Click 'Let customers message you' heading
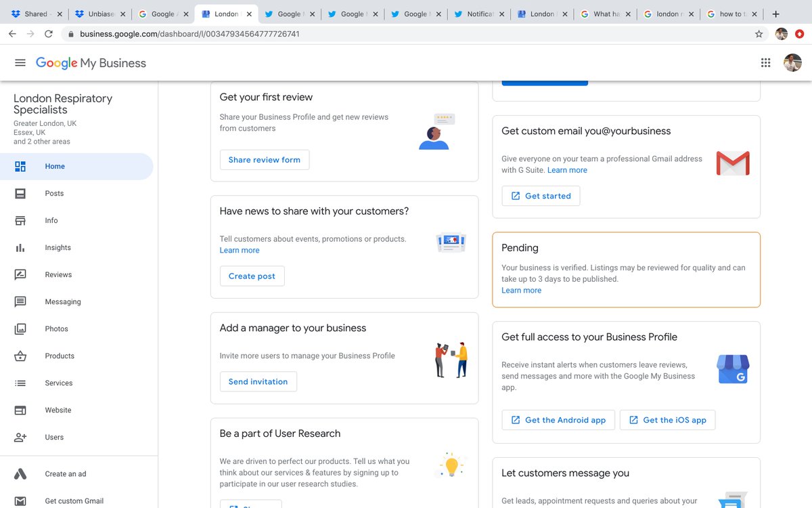 tap(565, 473)
